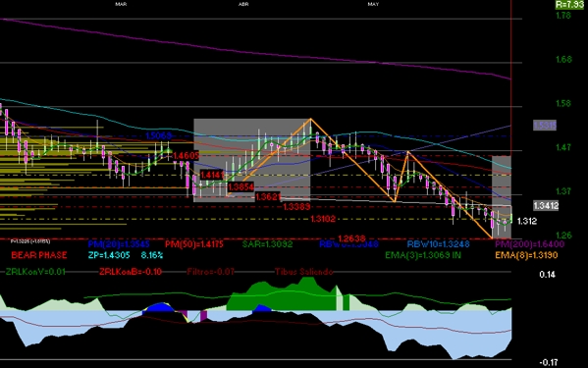Select the PM(50)=1.4175 indicator text

(x=194, y=244)
